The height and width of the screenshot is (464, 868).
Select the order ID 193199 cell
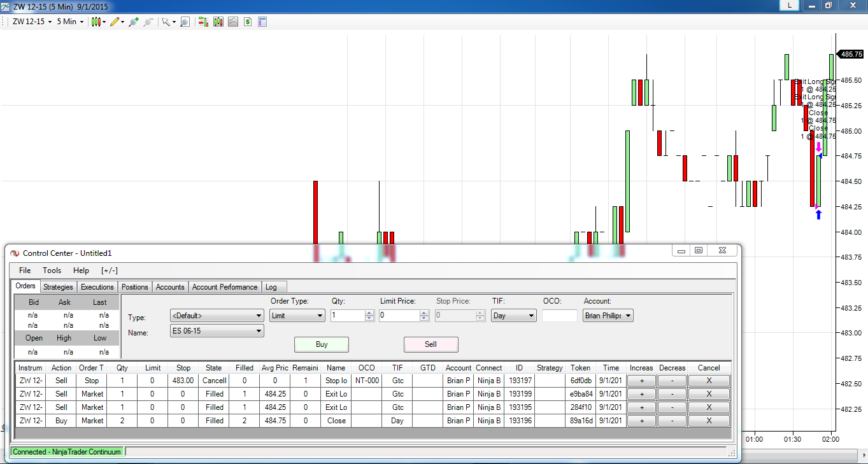coord(520,394)
